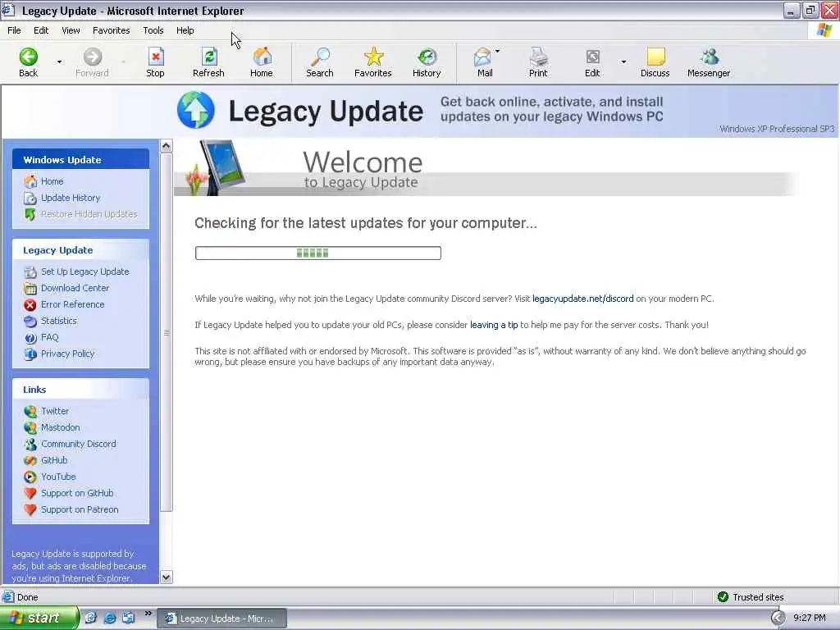Image resolution: width=840 pixels, height=630 pixels.
Task: Go to the browser Home page
Action: click(x=262, y=62)
